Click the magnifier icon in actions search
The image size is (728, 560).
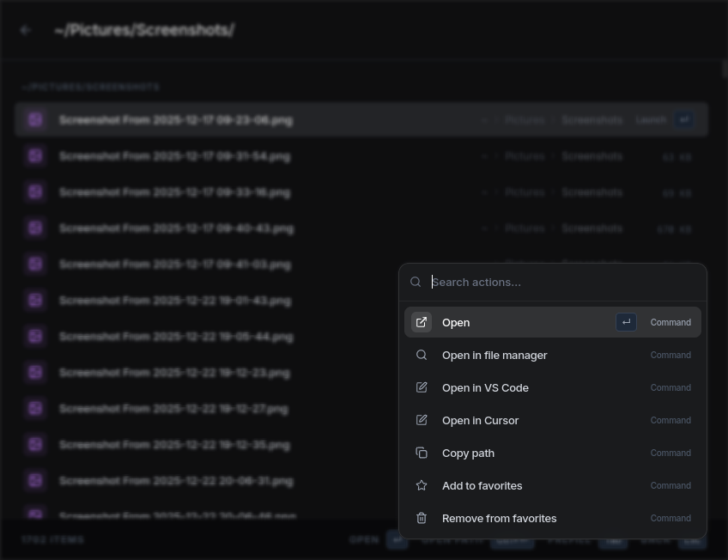click(416, 282)
